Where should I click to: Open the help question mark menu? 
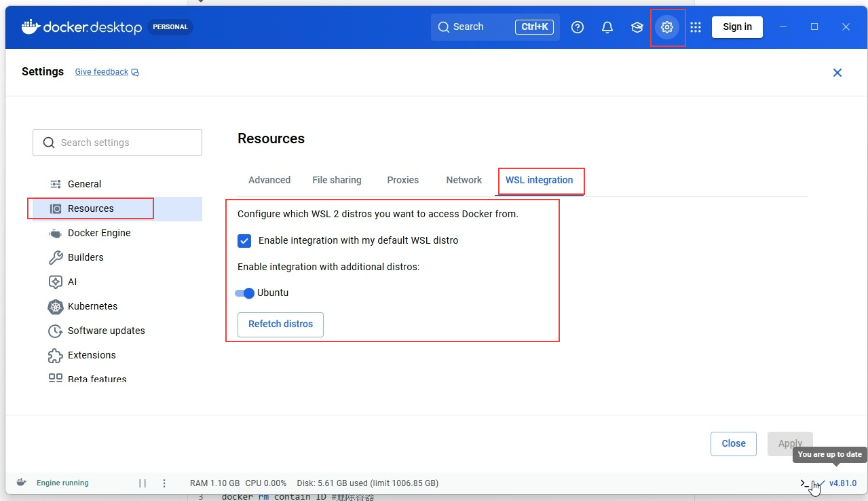(x=578, y=27)
